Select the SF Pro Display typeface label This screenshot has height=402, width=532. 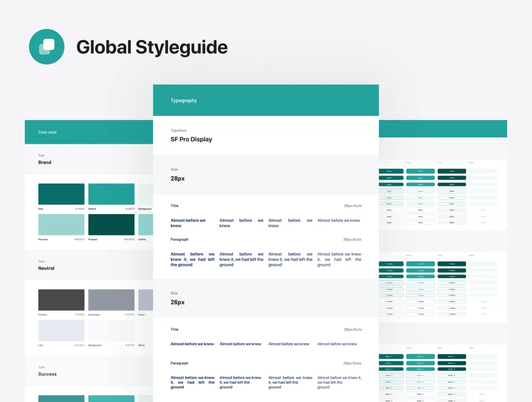click(191, 139)
